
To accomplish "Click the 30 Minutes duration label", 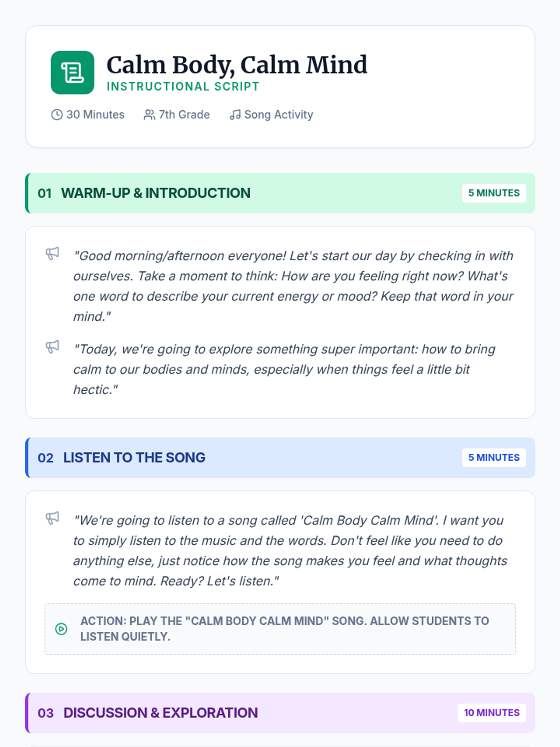I will click(95, 115).
